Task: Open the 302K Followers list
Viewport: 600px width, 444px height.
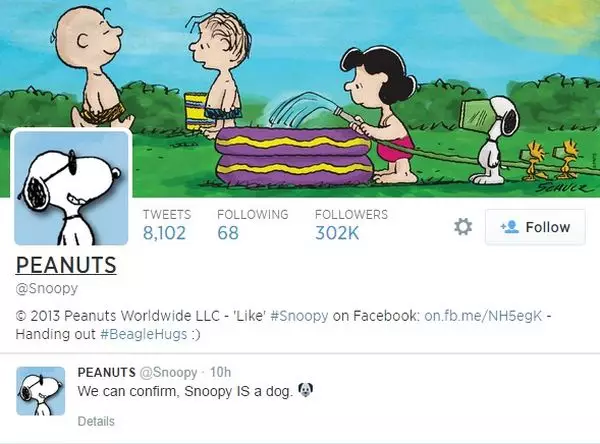Action: (351, 225)
